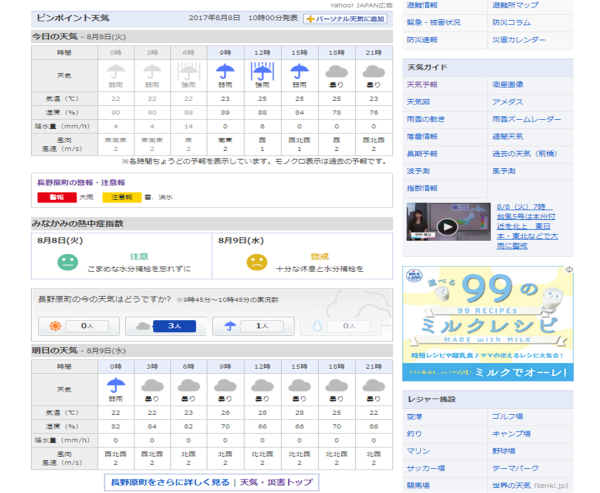Vote cloudy with the 3人 cloud button
Screen dimensions: 600x493
pyautogui.click(x=166, y=326)
